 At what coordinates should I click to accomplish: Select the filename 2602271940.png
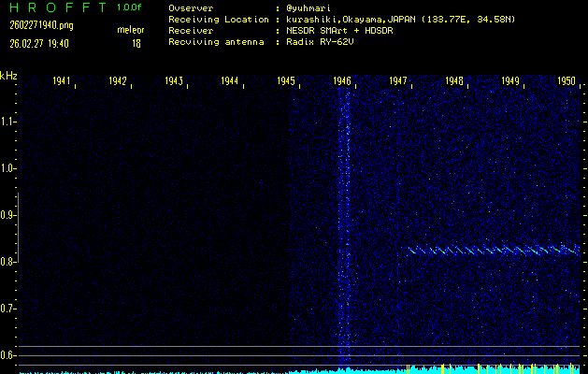[x=40, y=25]
